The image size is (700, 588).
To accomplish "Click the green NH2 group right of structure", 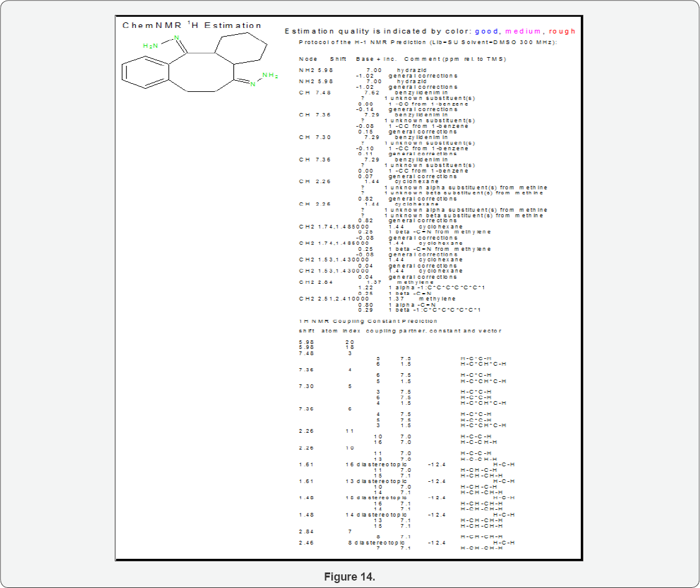I will click(270, 76).
